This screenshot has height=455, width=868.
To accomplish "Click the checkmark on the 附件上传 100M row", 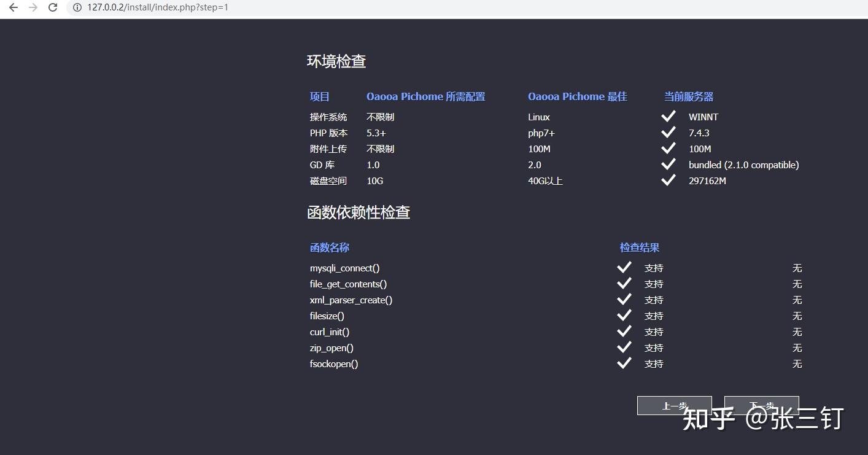I will click(x=668, y=148).
